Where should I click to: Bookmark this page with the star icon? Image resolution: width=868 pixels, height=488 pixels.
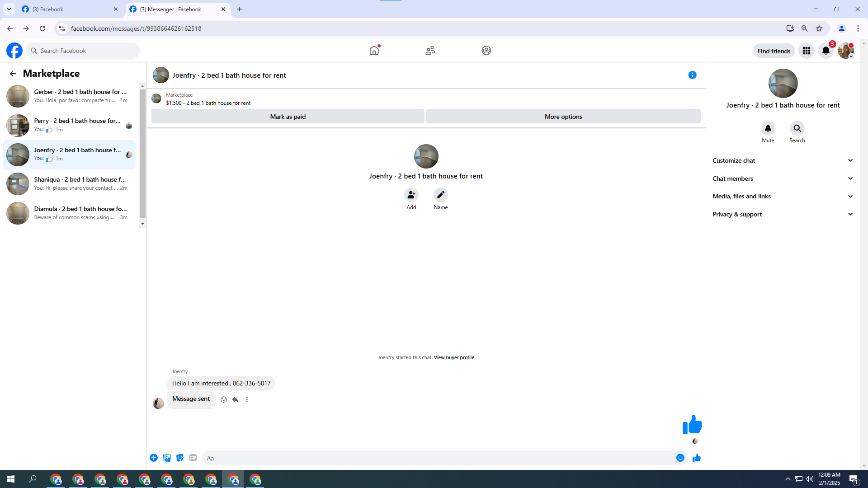tap(819, 28)
